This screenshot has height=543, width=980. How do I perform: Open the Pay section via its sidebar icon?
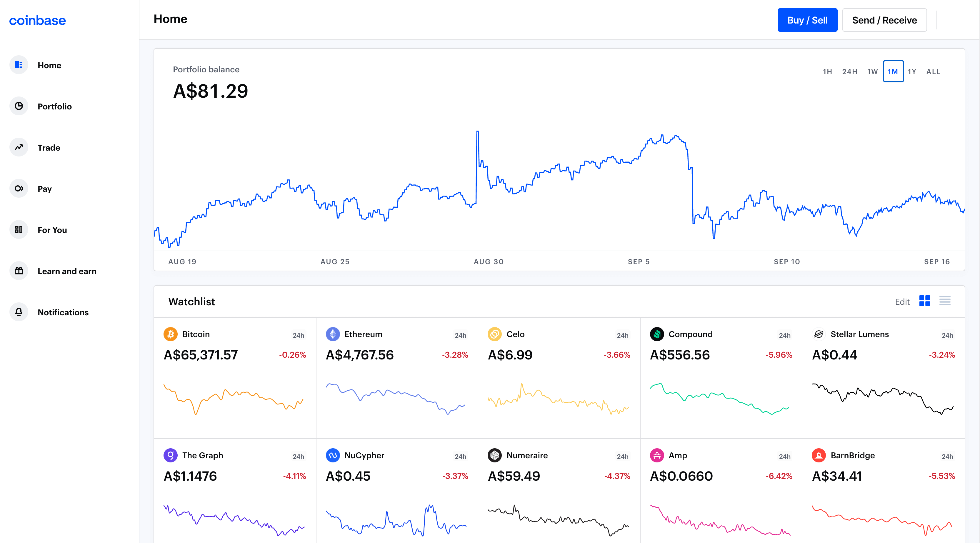(x=18, y=188)
